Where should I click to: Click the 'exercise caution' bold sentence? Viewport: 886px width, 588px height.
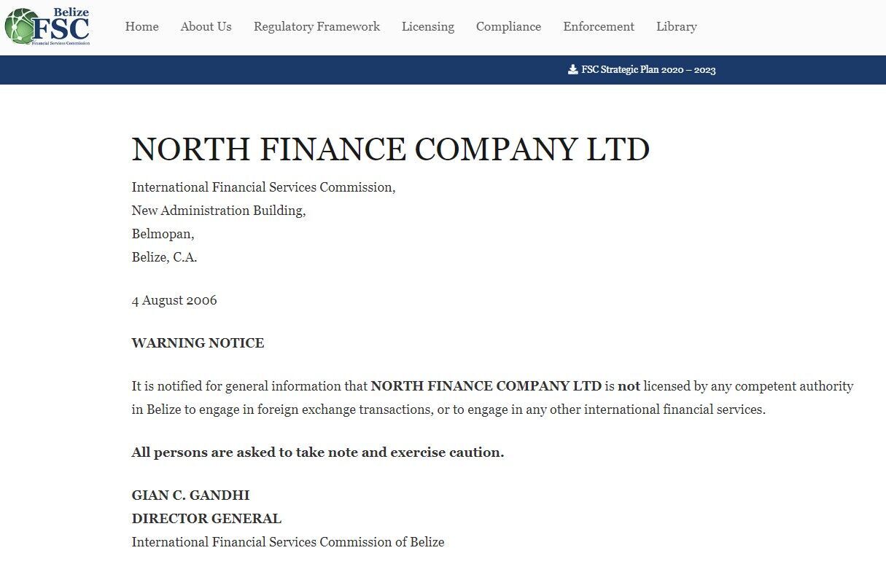coord(318,452)
